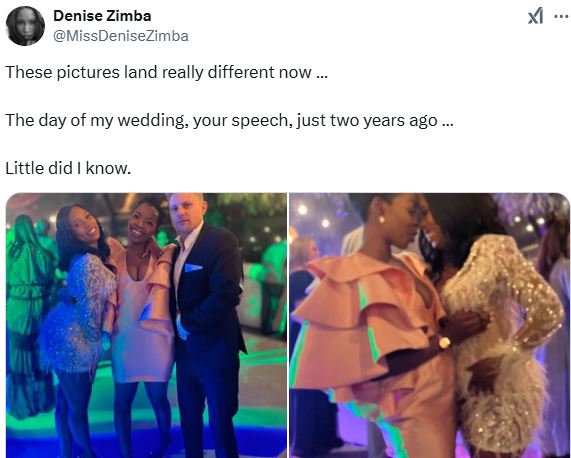Open the Grok explain-post icon

pos(535,17)
